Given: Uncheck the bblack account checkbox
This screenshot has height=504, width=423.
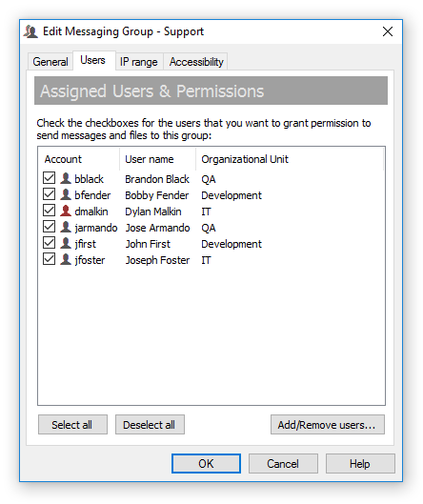Looking at the screenshot, I should click(x=49, y=178).
